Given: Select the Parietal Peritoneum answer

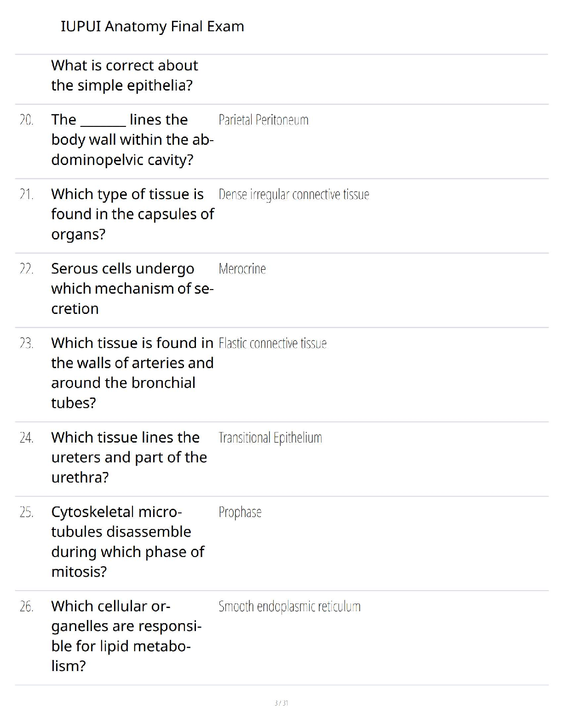Looking at the screenshot, I should coord(263,120).
